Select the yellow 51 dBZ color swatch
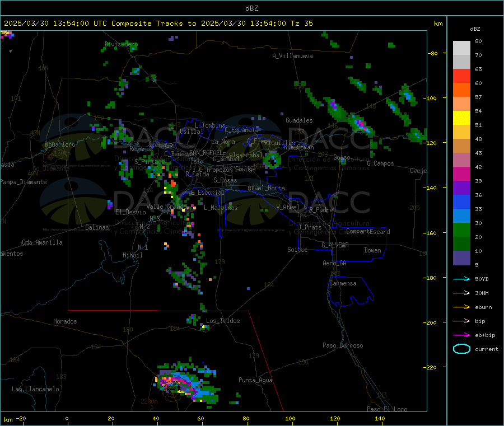The width and height of the screenshot is (504, 426). [461, 118]
